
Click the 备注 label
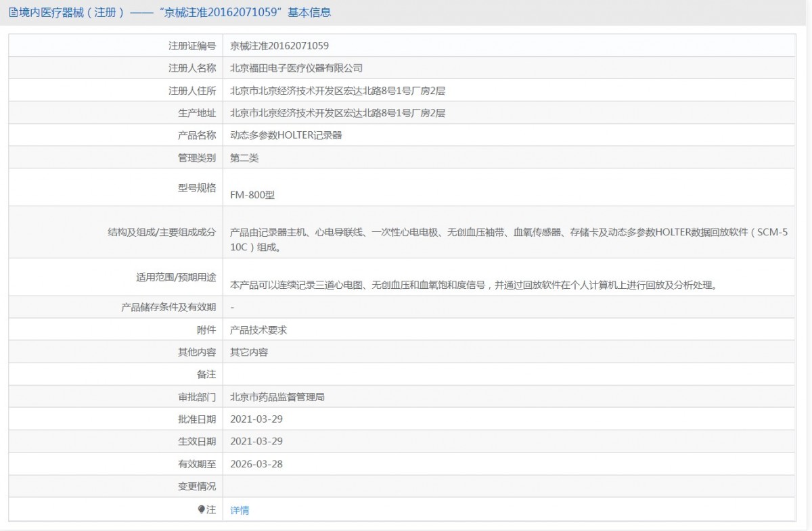206,374
